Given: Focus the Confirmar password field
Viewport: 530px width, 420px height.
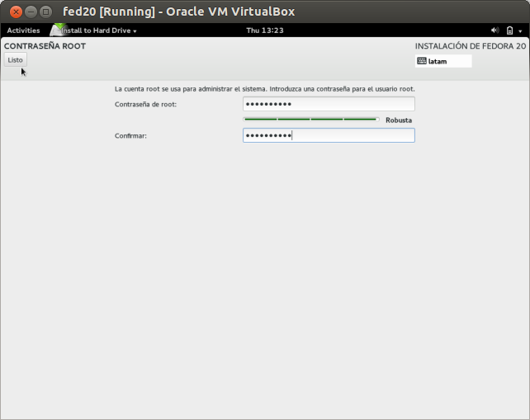Looking at the screenshot, I should [329, 135].
